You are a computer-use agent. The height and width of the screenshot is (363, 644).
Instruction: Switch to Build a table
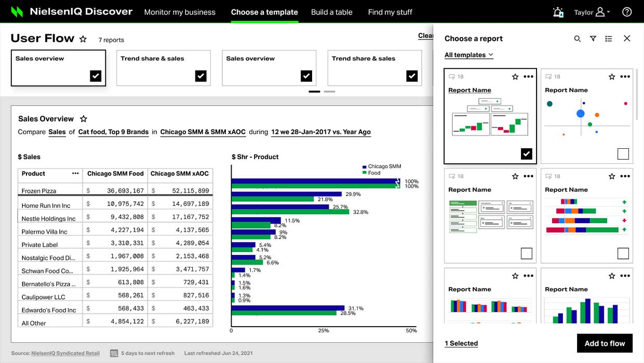pyautogui.click(x=332, y=12)
